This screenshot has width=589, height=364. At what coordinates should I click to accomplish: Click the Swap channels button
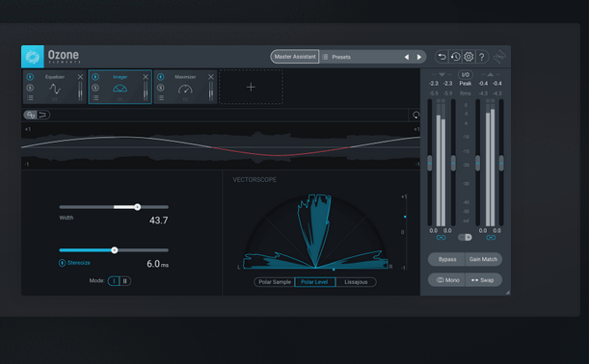(x=484, y=280)
